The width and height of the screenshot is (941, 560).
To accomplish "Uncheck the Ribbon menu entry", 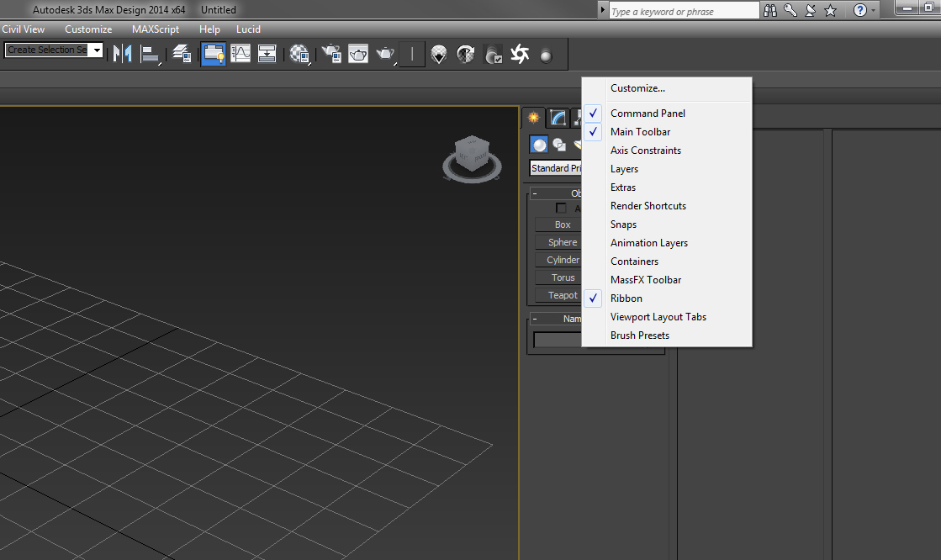I will coord(626,298).
